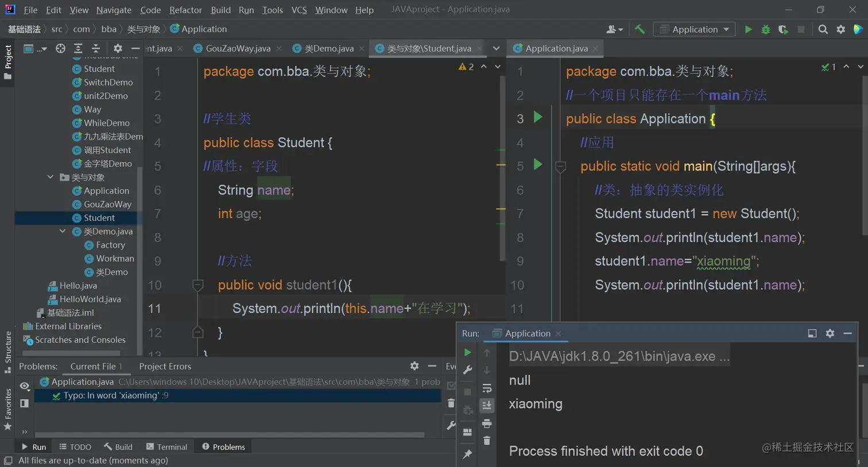Open the Favorites side tool window
The width and height of the screenshot is (868, 467).
click(8, 410)
